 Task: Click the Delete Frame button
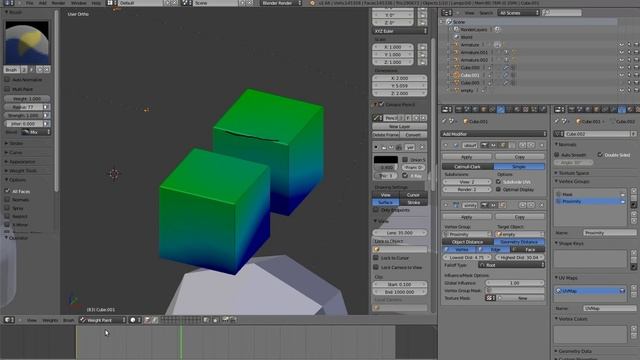(385, 135)
